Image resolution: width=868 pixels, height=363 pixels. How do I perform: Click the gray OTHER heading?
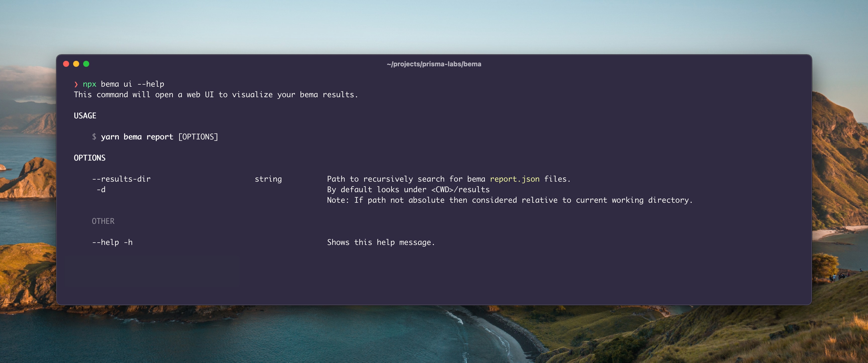103,221
